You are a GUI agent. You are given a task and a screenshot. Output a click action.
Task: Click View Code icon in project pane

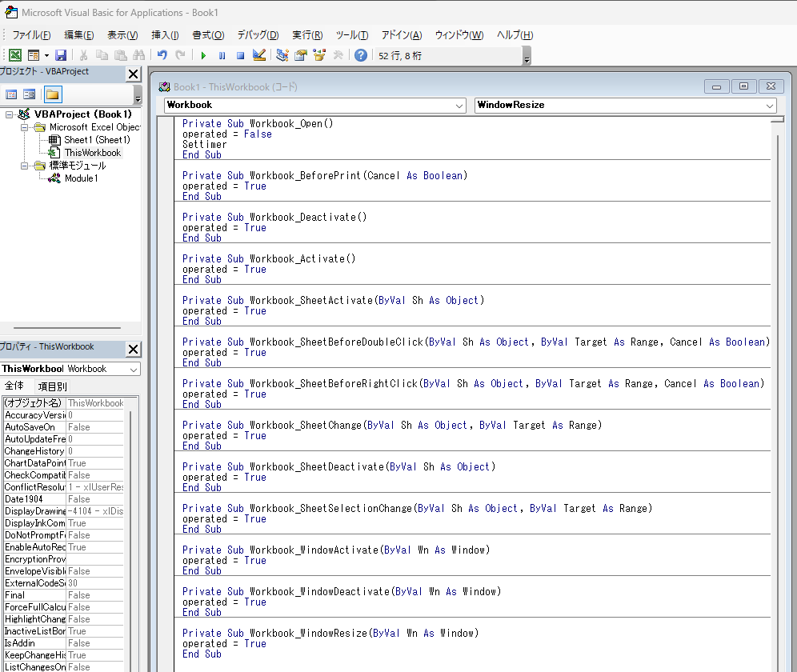tap(11, 94)
